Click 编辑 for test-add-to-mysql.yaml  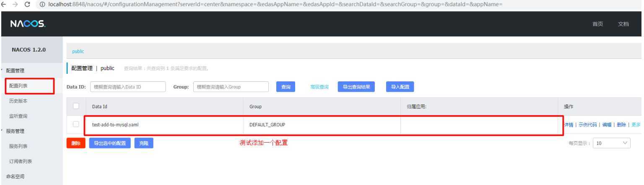pos(607,125)
